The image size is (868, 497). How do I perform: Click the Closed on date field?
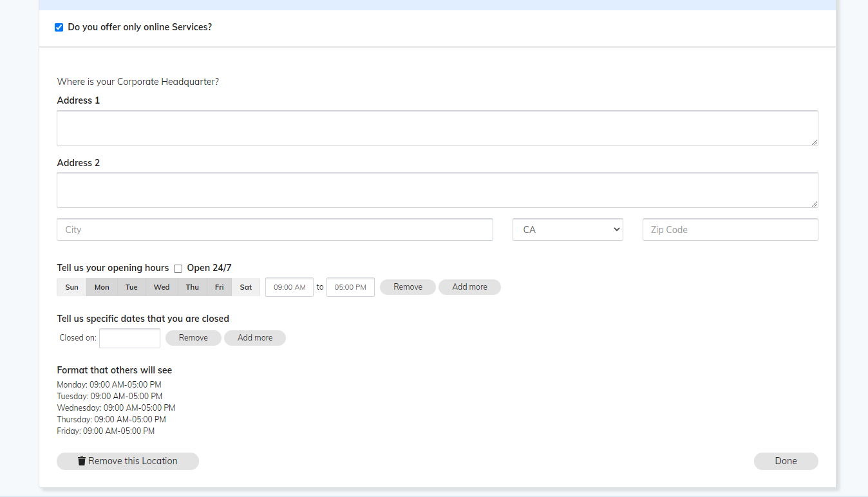point(129,337)
